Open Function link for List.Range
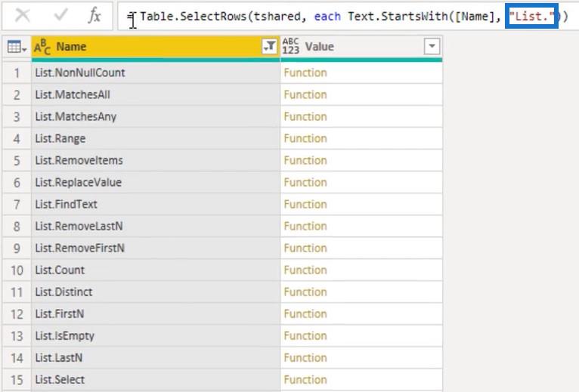The height and width of the screenshot is (392, 579). [x=305, y=138]
